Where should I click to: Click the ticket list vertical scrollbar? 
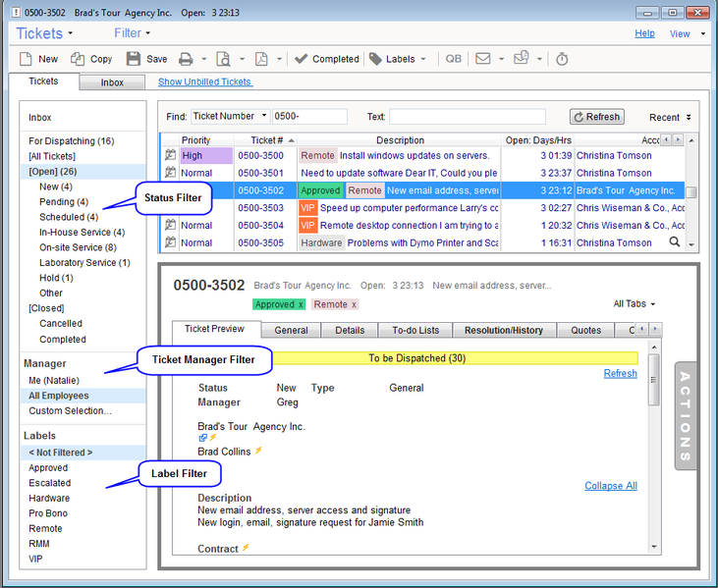691,192
